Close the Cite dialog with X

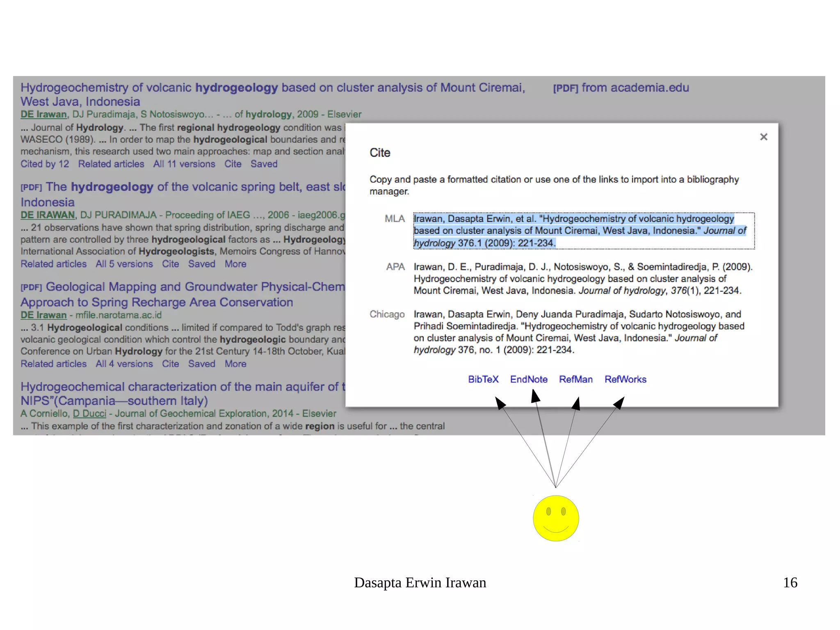763,137
